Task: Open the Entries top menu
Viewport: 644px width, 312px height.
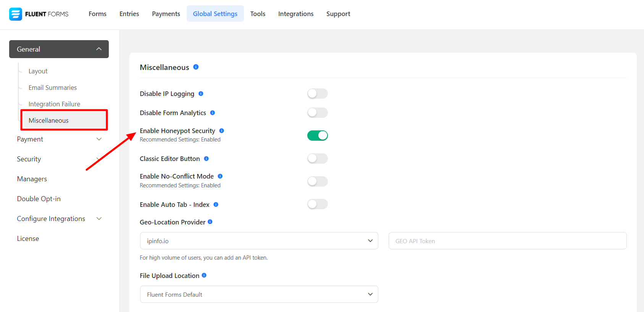Action: click(x=129, y=14)
